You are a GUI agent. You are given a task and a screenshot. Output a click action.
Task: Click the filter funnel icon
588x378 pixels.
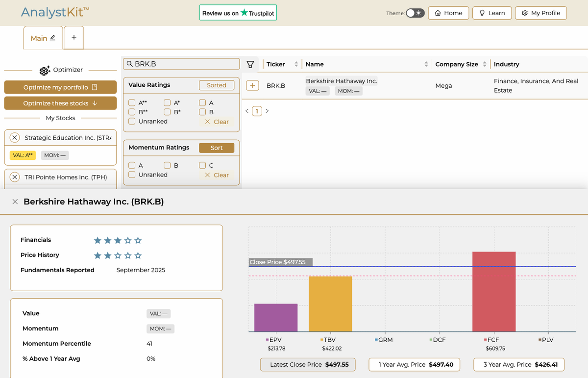250,64
